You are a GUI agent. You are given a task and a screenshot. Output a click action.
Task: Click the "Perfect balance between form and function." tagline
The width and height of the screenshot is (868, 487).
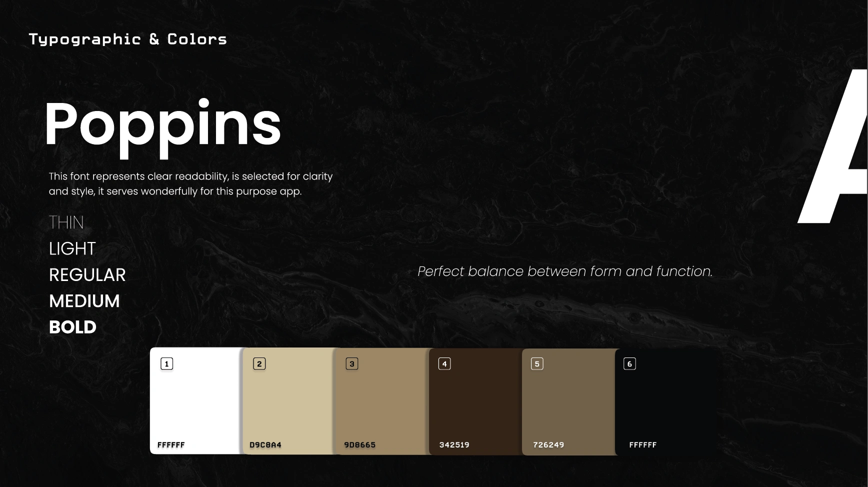pyautogui.click(x=565, y=271)
